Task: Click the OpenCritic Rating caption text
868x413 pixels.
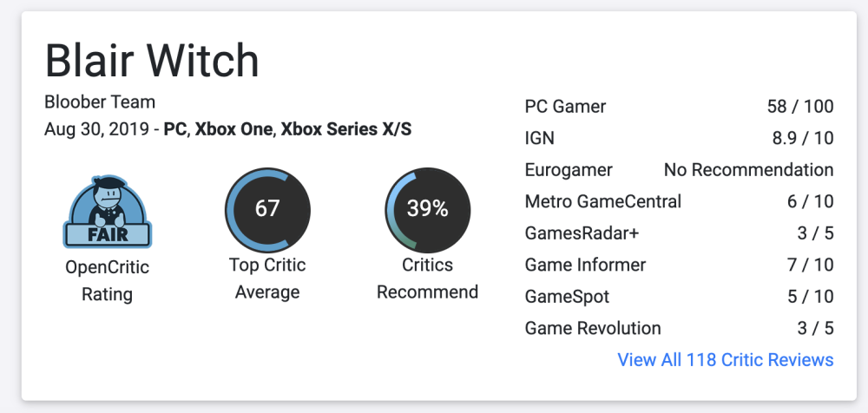Action: pos(108,280)
